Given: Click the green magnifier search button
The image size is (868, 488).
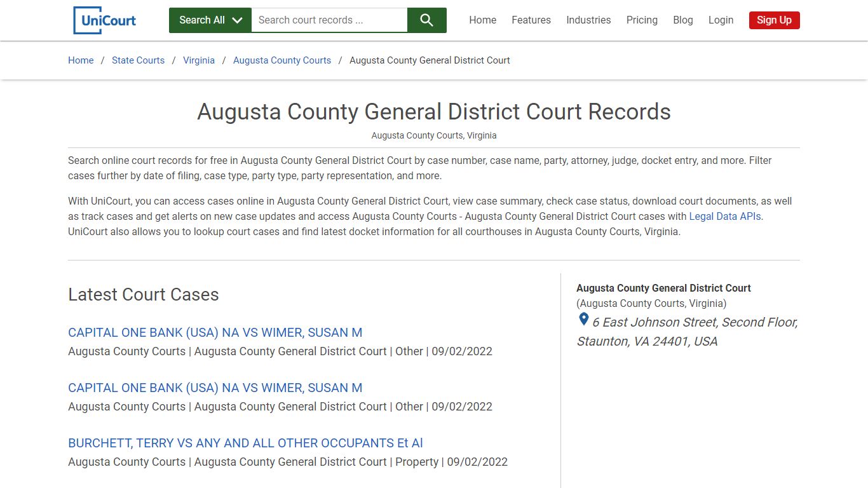Looking at the screenshot, I should pos(427,20).
